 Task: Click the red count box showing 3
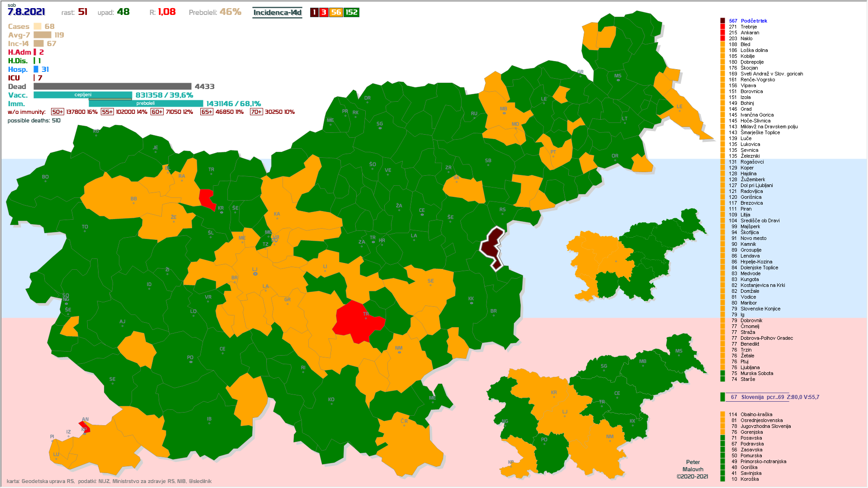[324, 13]
